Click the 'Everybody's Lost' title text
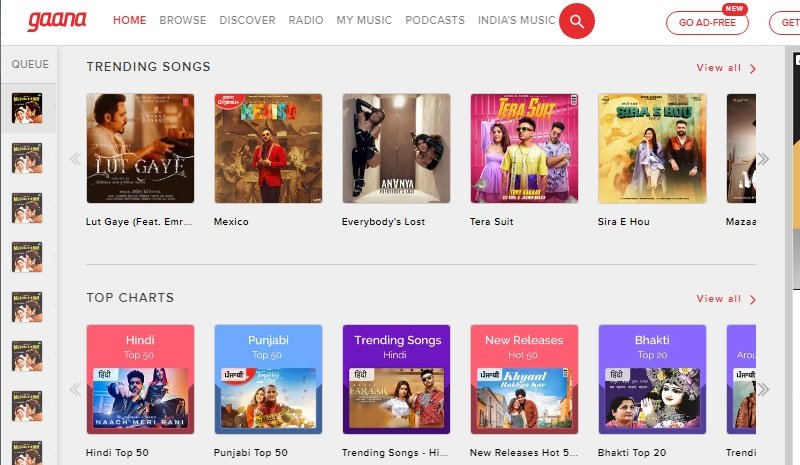 (383, 222)
